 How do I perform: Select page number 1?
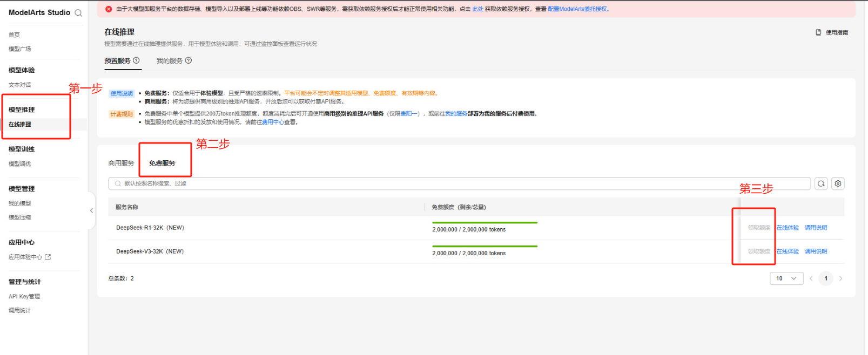click(826, 278)
